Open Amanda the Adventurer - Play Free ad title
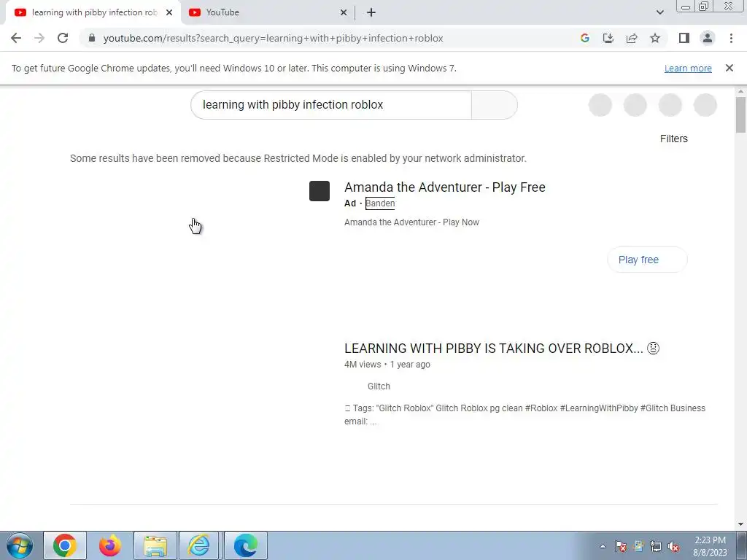Screen dimensions: 747x560 coord(444,187)
